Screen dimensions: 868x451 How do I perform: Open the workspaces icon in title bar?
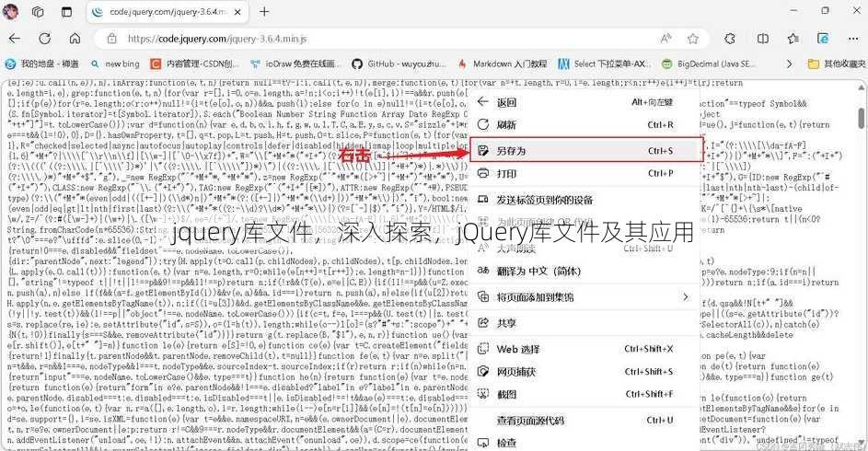(38, 11)
